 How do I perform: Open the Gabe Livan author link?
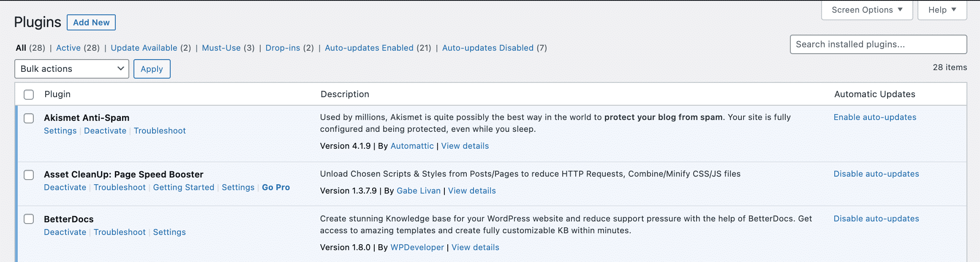point(419,191)
